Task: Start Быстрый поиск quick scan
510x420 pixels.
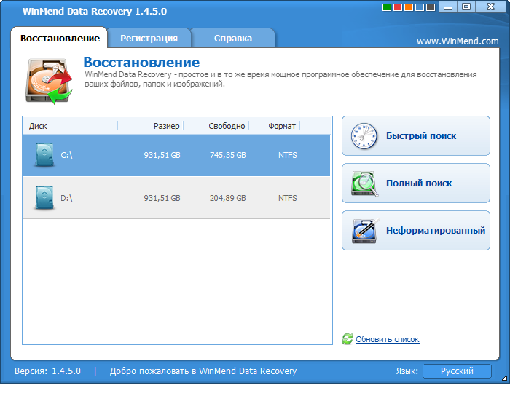Action: (x=416, y=136)
